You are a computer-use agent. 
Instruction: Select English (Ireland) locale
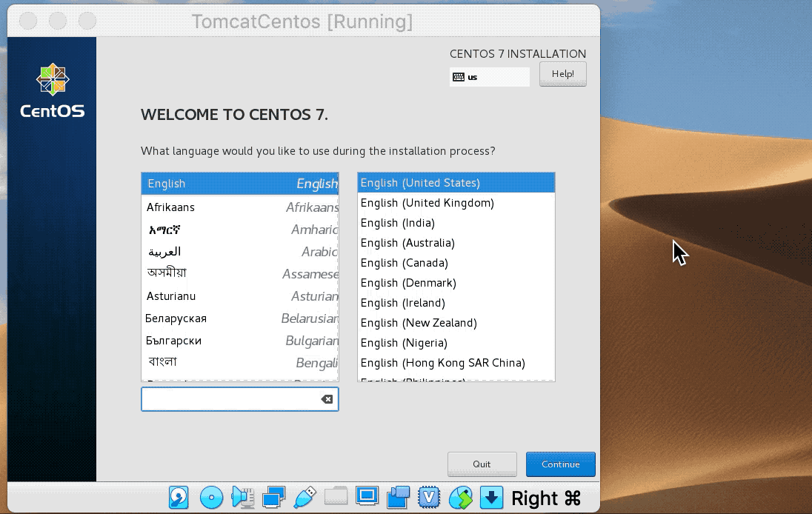[456, 303]
